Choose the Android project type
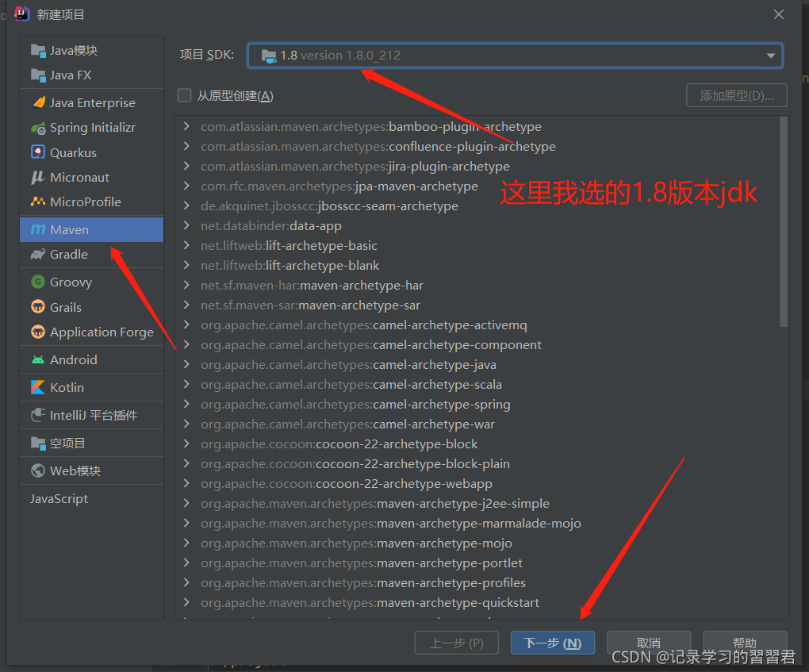The height and width of the screenshot is (672, 809). coord(92,359)
